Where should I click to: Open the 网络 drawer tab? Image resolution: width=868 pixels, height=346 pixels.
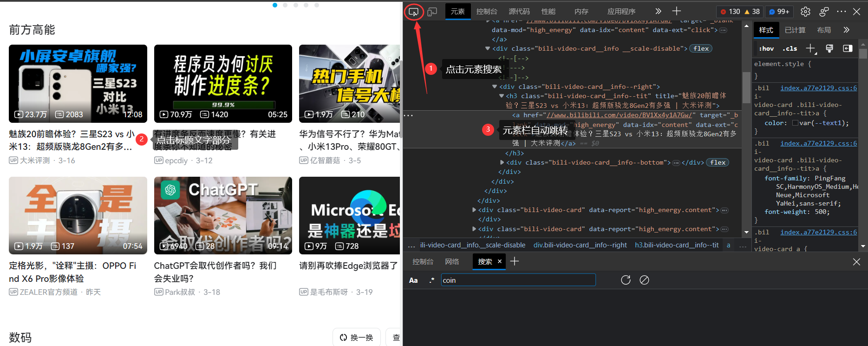tap(452, 262)
